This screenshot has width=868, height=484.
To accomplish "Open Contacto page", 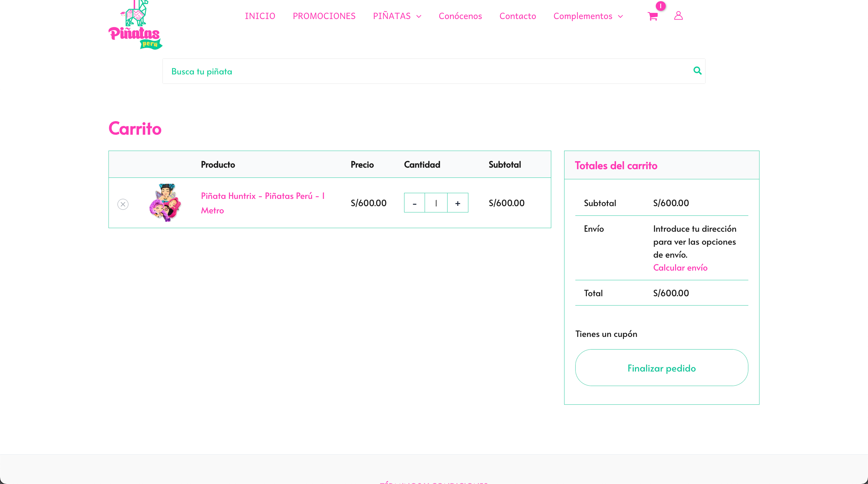I will (518, 16).
